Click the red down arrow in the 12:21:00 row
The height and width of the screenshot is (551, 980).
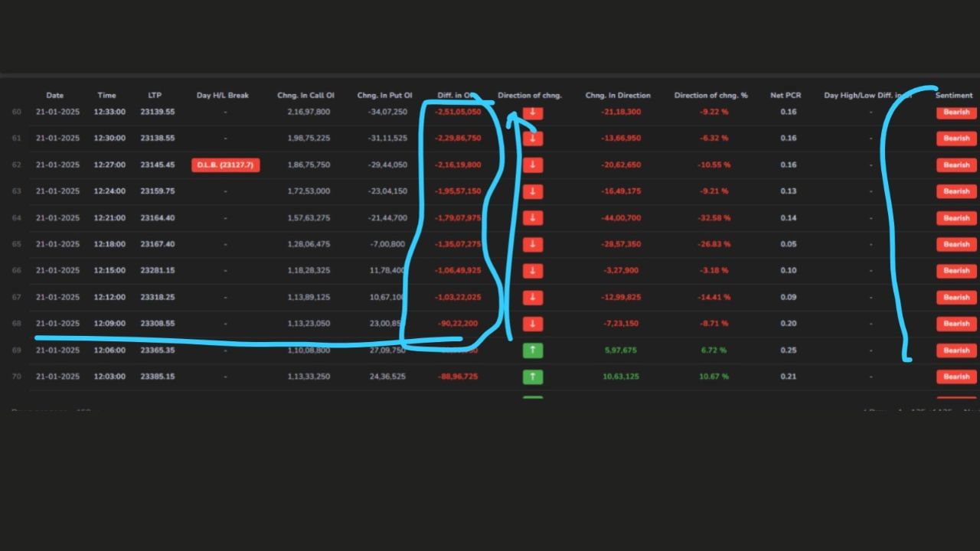click(533, 218)
